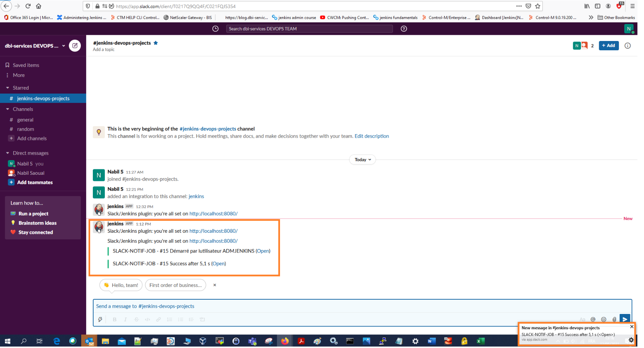Toggle strikethrough formatting

pos(136,319)
